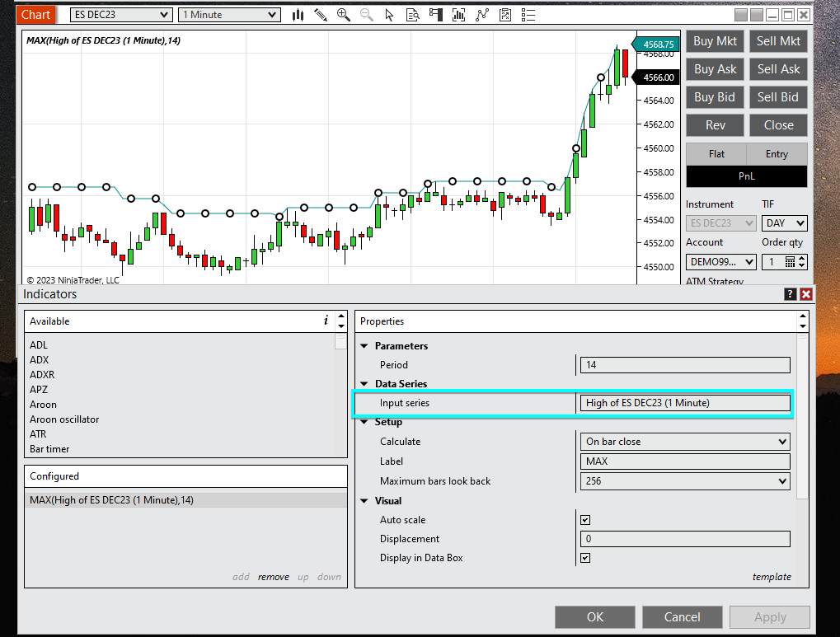Collapse the Available panel with up arrow
This screenshot has width=840, height=637.
coord(341,316)
